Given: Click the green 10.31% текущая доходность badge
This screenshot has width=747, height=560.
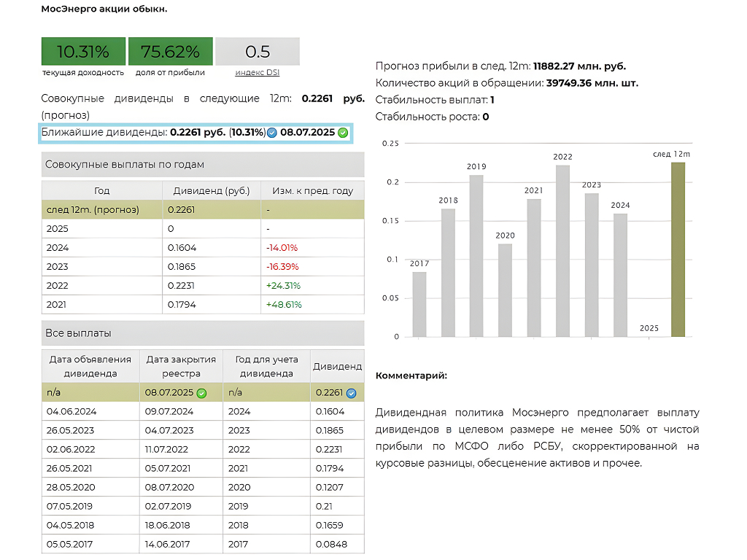Looking at the screenshot, I should 83,52.
